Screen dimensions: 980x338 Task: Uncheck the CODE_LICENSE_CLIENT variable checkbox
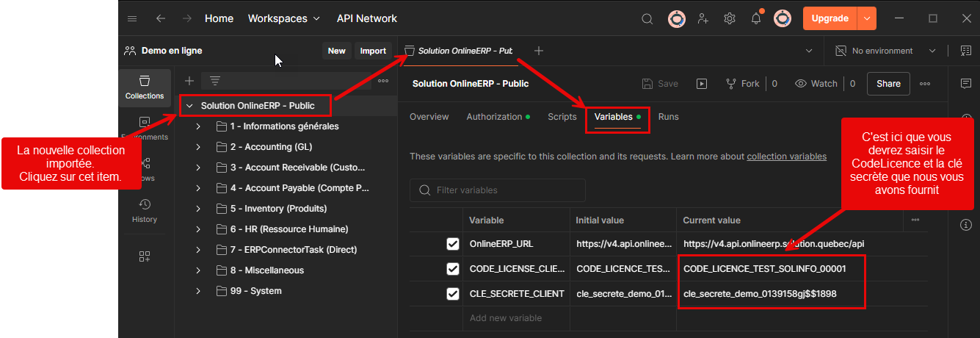(453, 269)
